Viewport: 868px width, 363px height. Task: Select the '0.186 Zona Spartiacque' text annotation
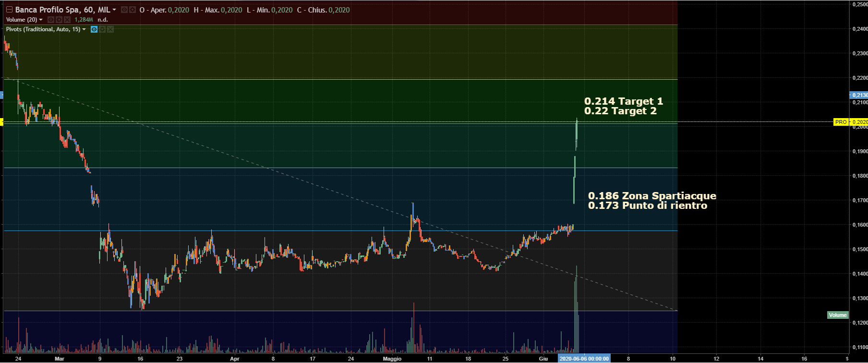pyautogui.click(x=651, y=196)
